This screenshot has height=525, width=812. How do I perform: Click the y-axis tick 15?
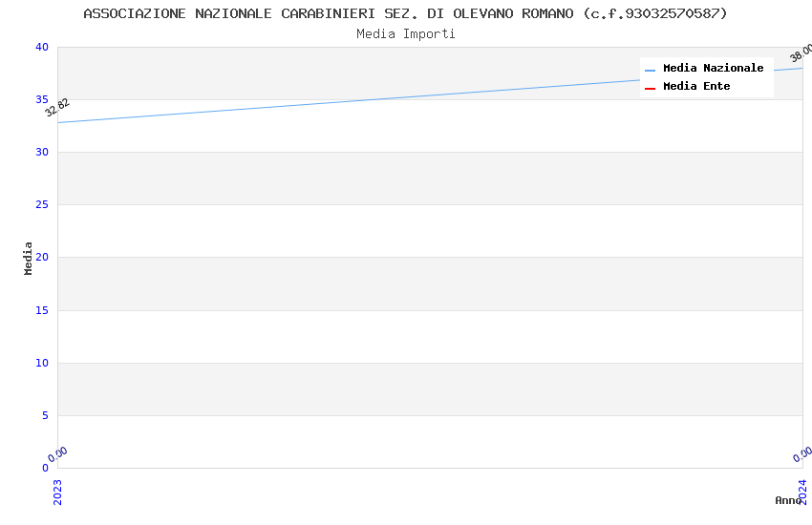[42, 310]
